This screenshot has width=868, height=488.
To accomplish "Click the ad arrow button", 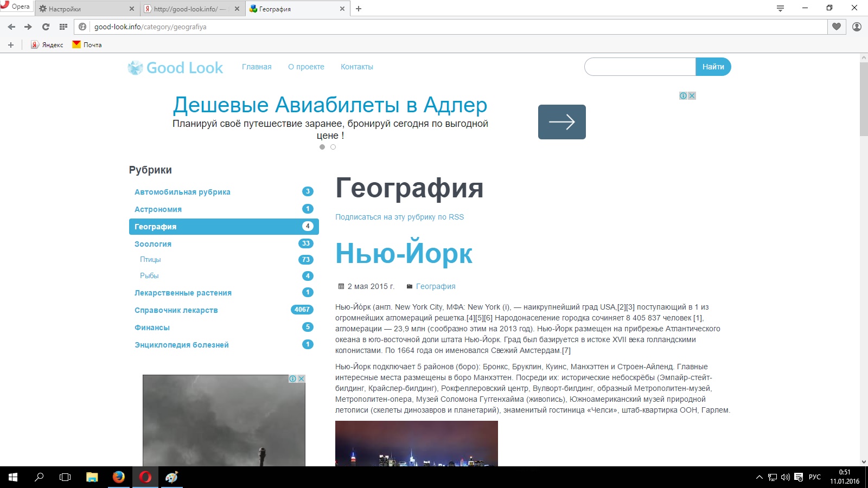I will pyautogui.click(x=562, y=122).
